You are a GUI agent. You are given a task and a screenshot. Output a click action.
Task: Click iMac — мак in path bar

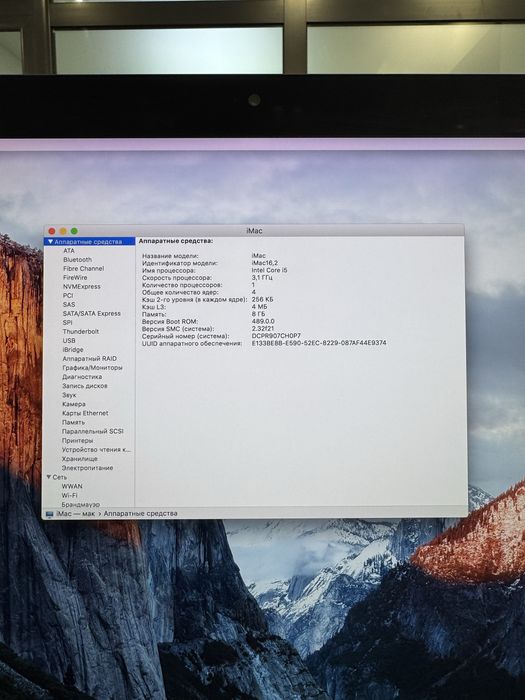point(75,513)
